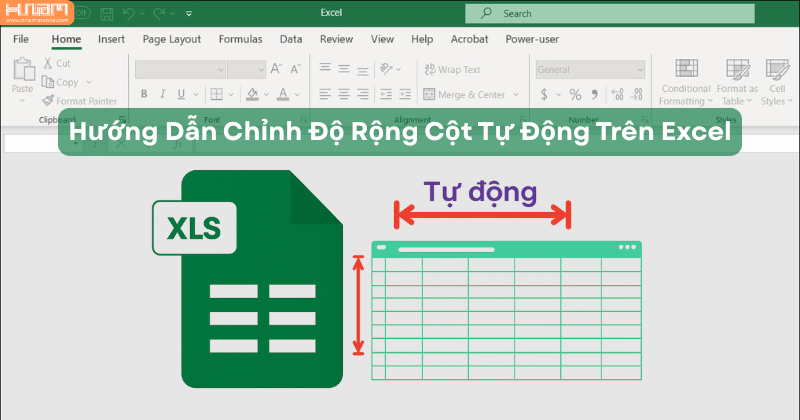Open the Power-user tab
Viewport: 800px width, 420px height.
point(532,39)
